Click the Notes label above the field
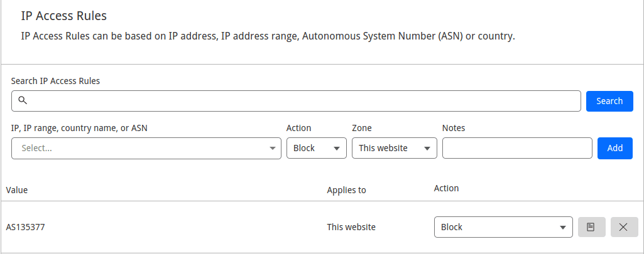 (x=454, y=128)
